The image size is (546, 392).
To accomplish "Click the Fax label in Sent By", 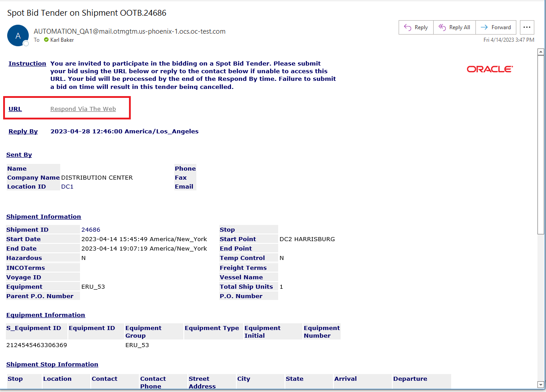I will [185, 177].
